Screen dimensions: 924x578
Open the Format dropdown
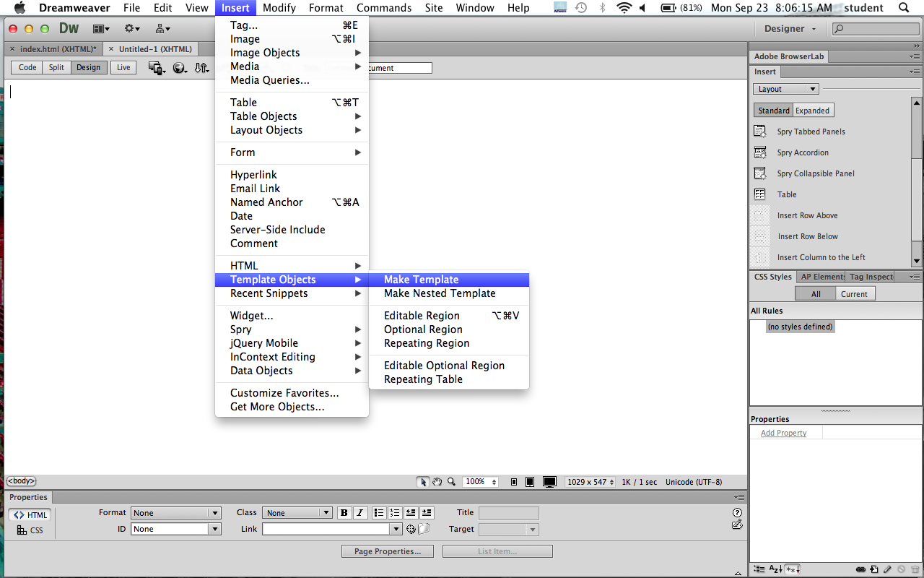pyautogui.click(x=175, y=513)
